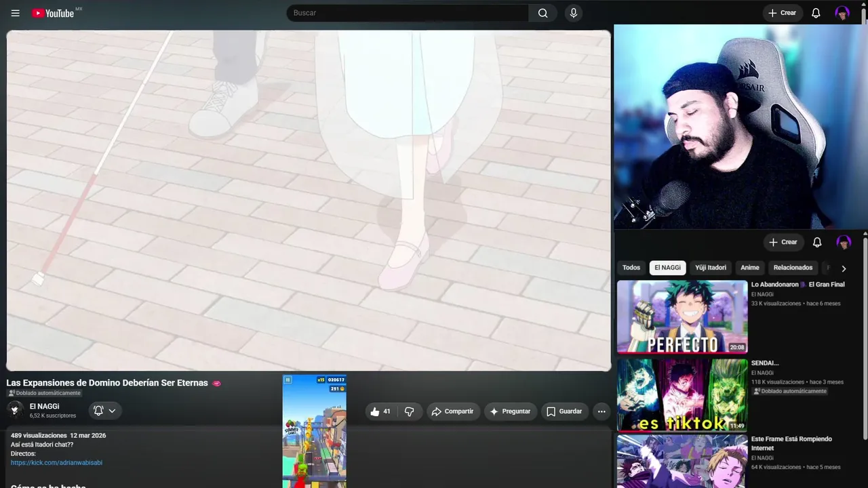This screenshot has height=488, width=868.
Task: Open the PERFECTO video thumbnail
Action: [682, 317]
